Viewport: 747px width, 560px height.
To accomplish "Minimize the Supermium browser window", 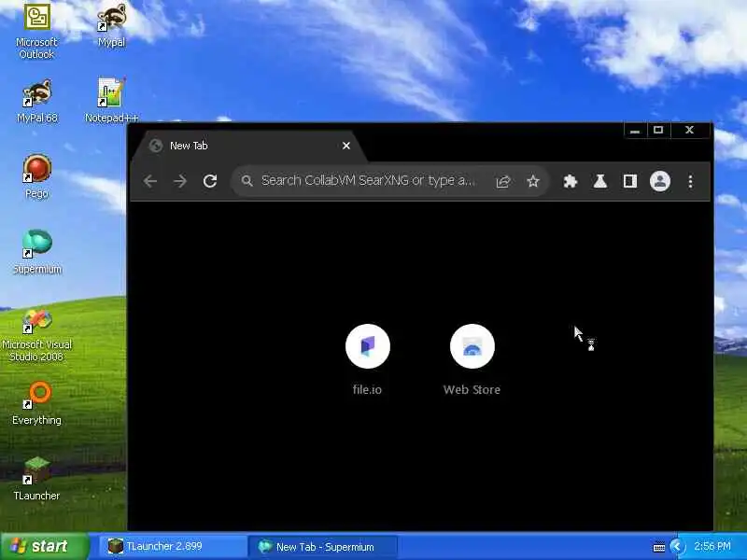I will (635, 130).
